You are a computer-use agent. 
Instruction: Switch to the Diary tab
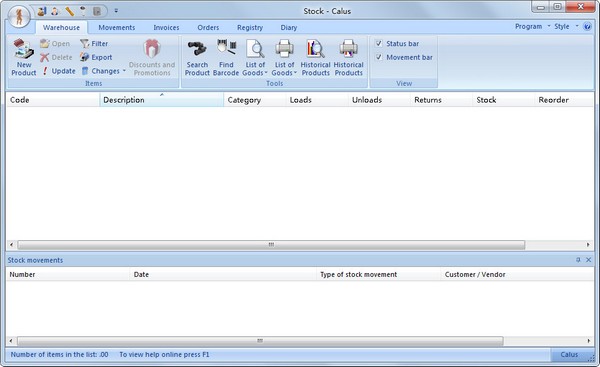tap(289, 28)
